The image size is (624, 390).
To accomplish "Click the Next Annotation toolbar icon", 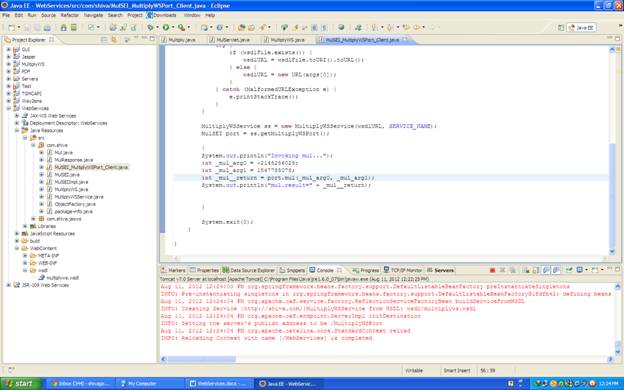I will coord(374,27).
